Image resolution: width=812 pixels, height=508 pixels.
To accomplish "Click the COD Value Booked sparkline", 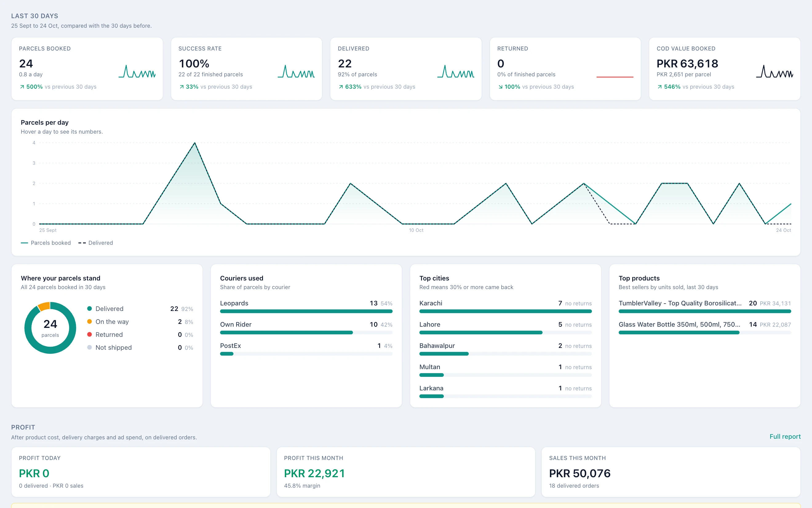I will click(x=774, y=71).
